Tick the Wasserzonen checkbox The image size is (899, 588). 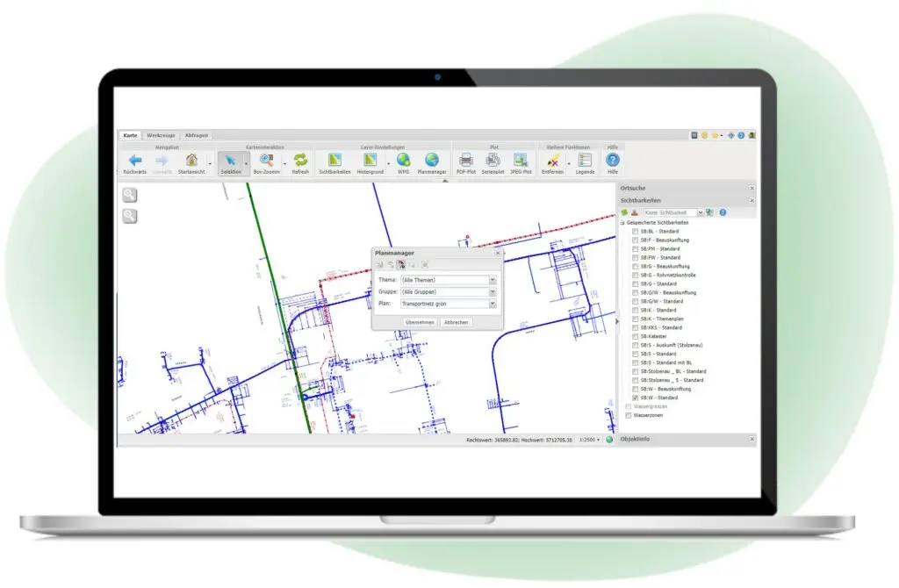click(x=628, y=415)
